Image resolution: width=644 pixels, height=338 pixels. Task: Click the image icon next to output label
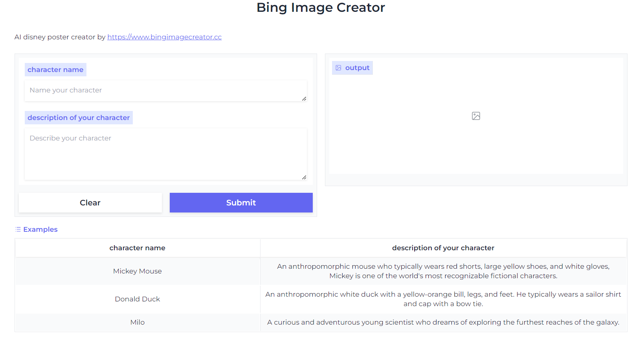coord(338,68)
